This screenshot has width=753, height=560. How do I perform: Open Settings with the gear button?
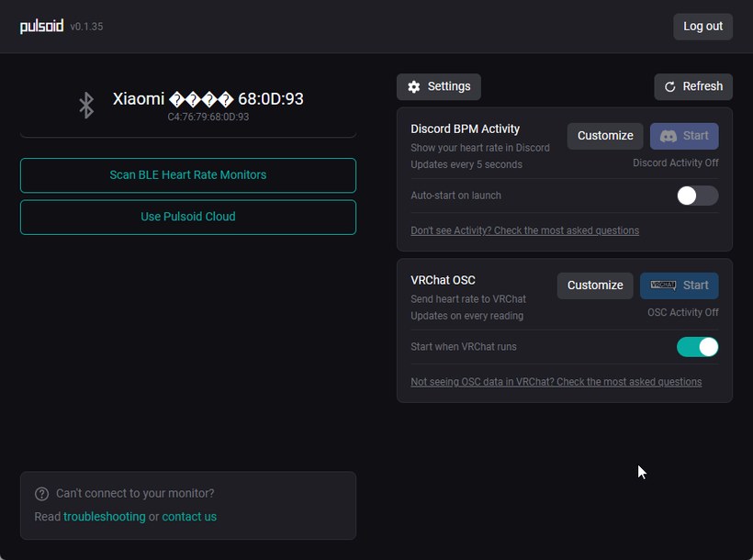[x=438, y=86]
